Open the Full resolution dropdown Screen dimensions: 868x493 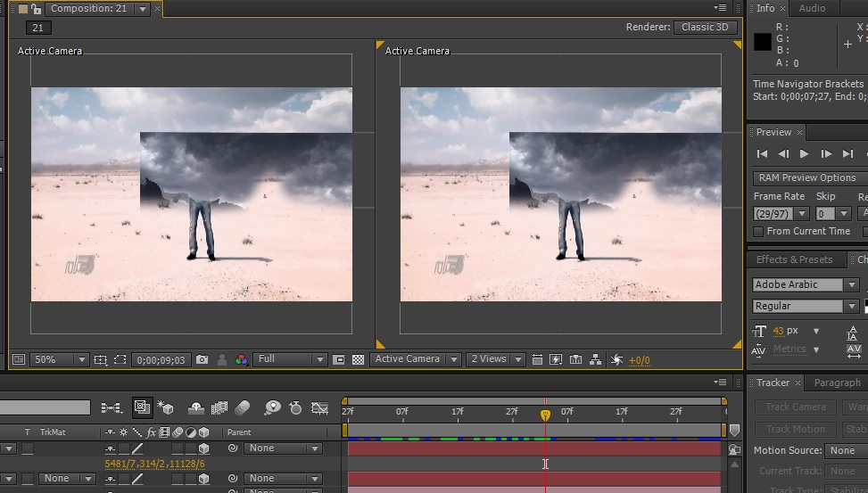(290, 359)
